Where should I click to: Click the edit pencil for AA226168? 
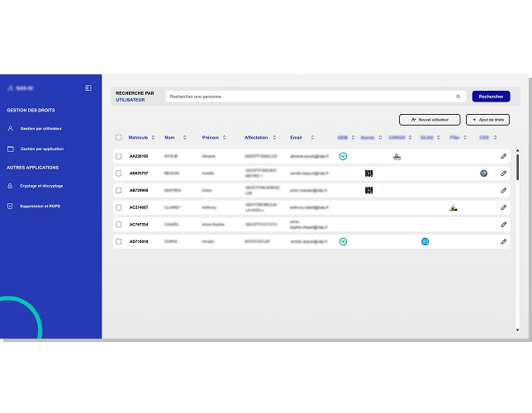point(503,156)
